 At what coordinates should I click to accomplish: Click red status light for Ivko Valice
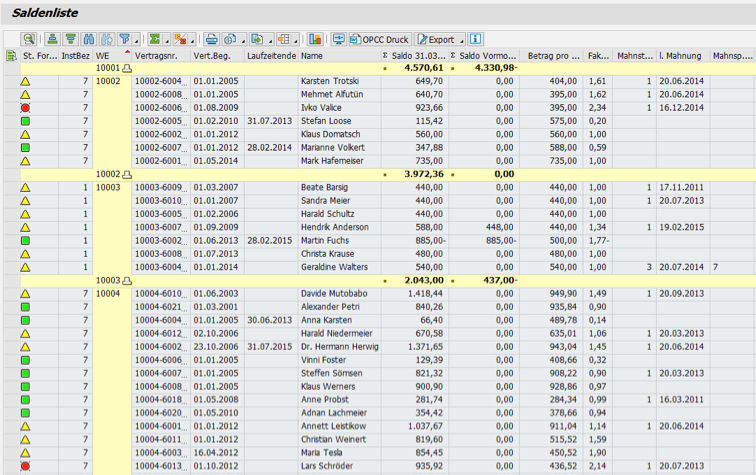(x=25, y=107)
